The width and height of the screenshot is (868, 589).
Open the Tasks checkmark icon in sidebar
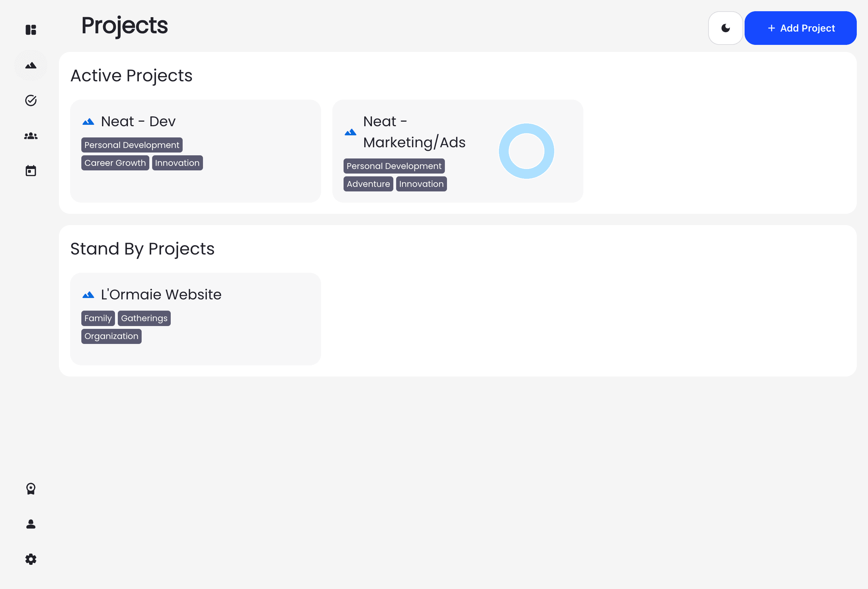[30, 100]
